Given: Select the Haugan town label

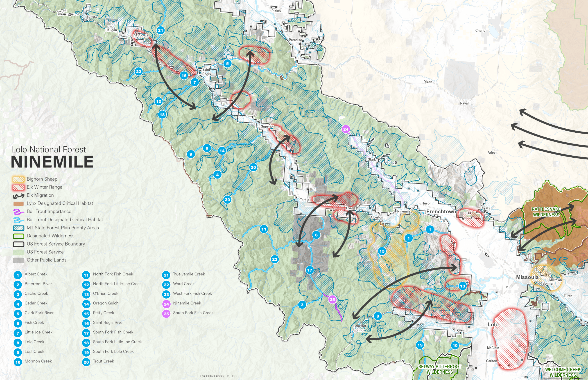Looking at the screenshot, I should [111, 30].
